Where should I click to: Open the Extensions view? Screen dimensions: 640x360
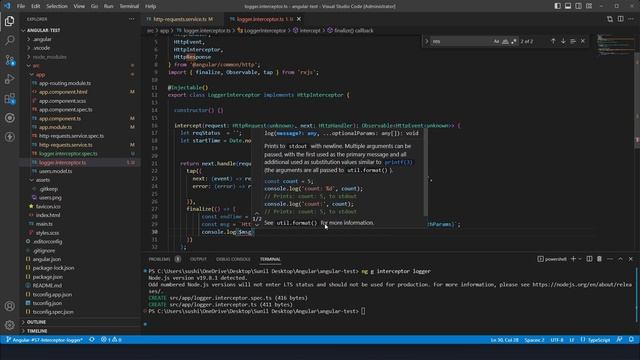tap(9, 98)
